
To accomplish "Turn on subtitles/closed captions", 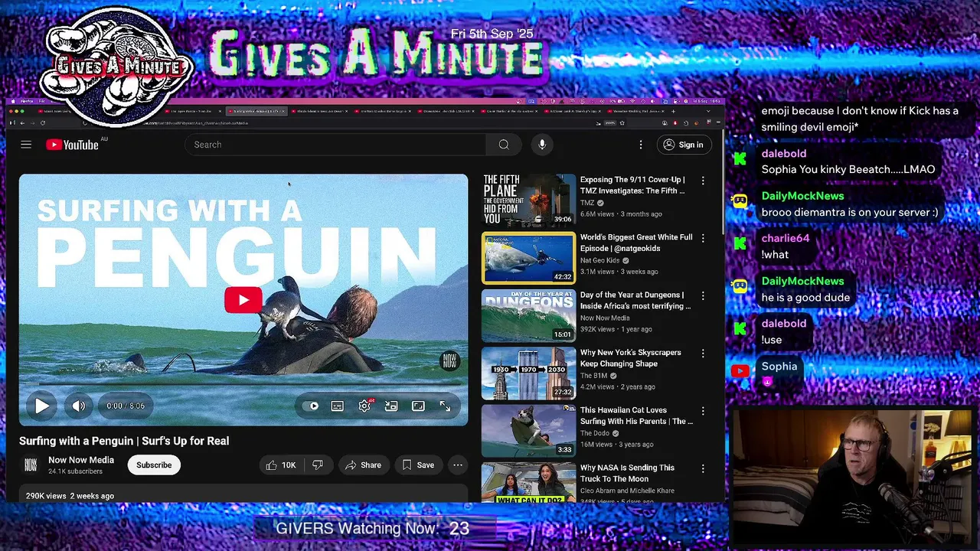I will tap(338, 406).
